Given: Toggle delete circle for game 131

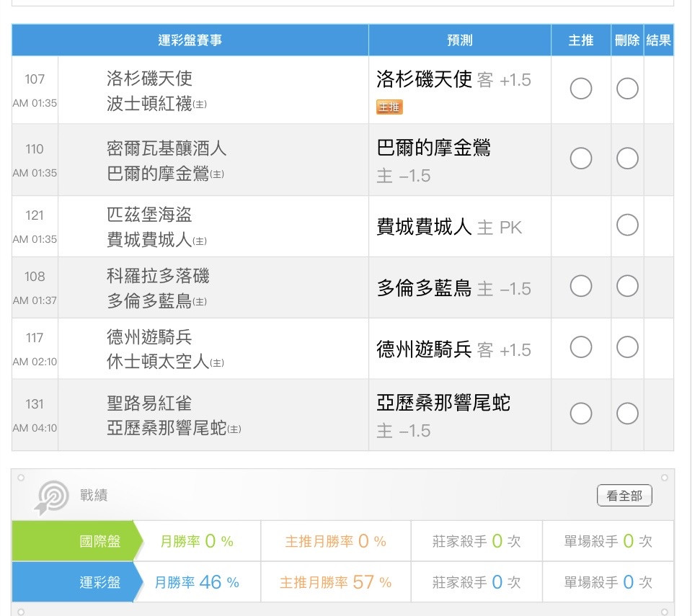Looking at the screenshot, I should pos(627,414).
